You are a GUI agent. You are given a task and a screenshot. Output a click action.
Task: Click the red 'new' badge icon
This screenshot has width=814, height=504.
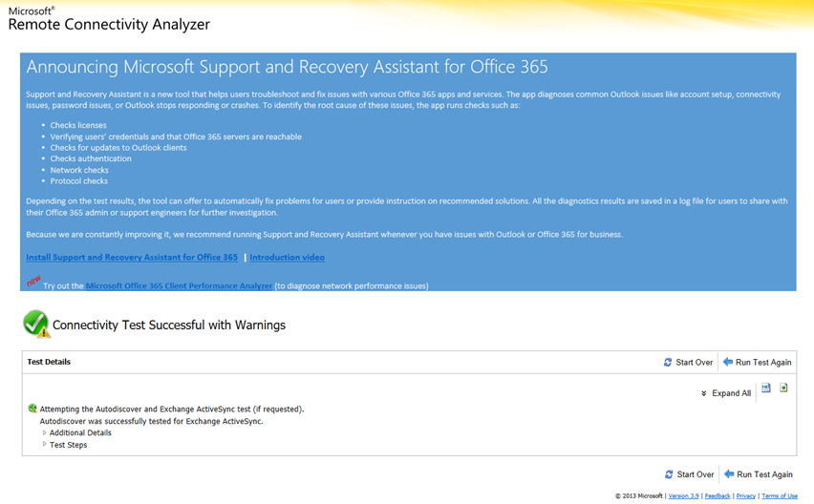pyautogui.click(x=33, y=281)
